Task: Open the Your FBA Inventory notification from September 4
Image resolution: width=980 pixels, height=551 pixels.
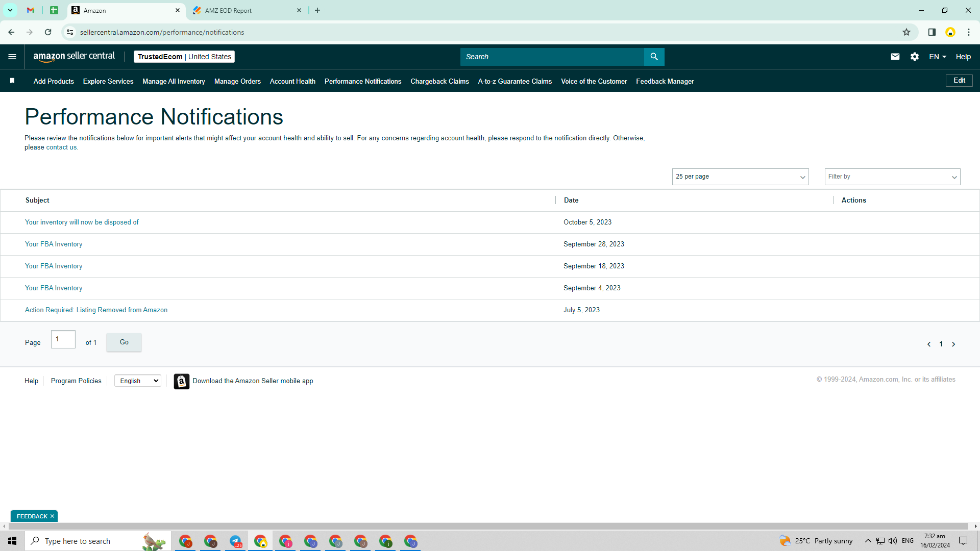Action: click(54, 288)
